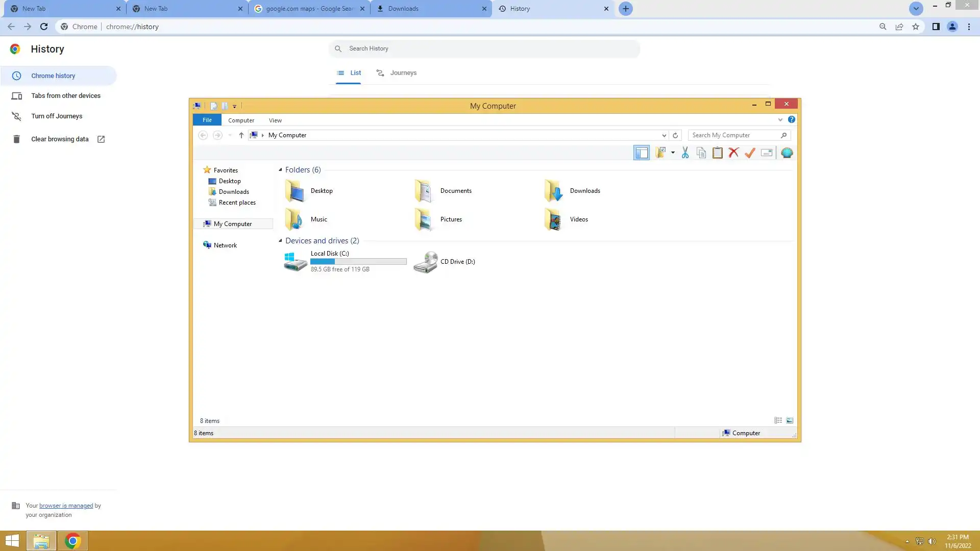Screen dimensions: 980x551
Task: Collapse the Devices and drives group
Action: [280, 240]
